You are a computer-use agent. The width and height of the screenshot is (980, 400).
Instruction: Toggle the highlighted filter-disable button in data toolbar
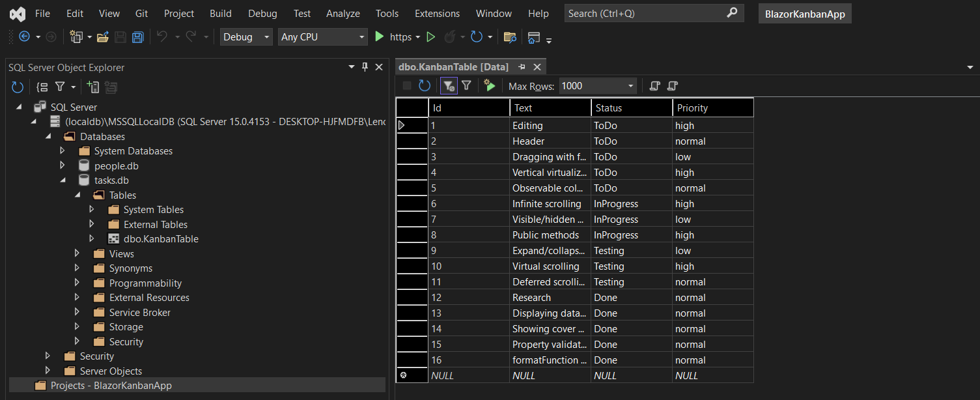click(x=449, y=85)
